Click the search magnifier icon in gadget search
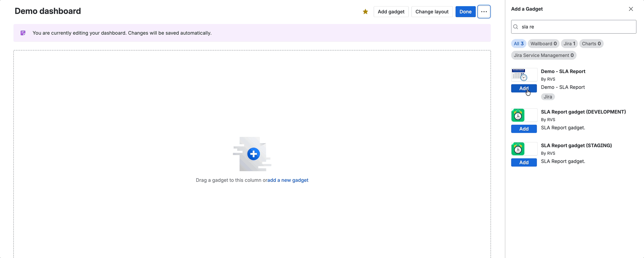Screen dimensions: 644x258 click(516, 27)
